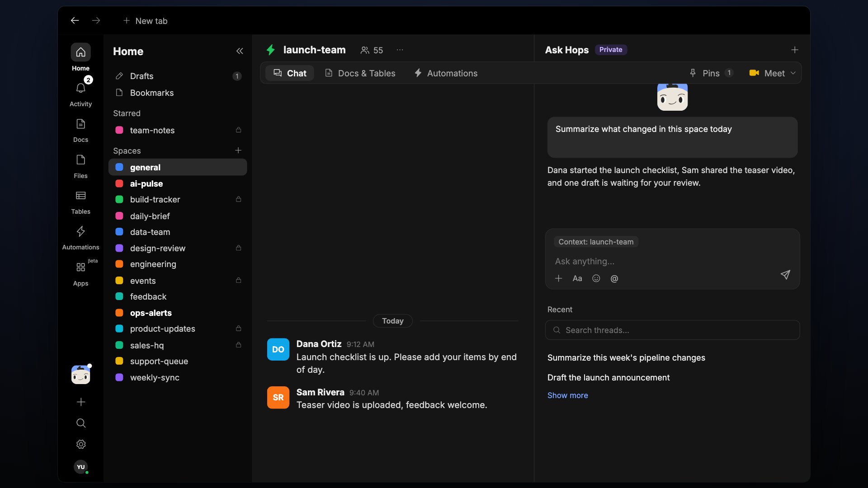868x488 pixels.
Task: Click the Context: launch-team chip
Action: tap(596, 242)
